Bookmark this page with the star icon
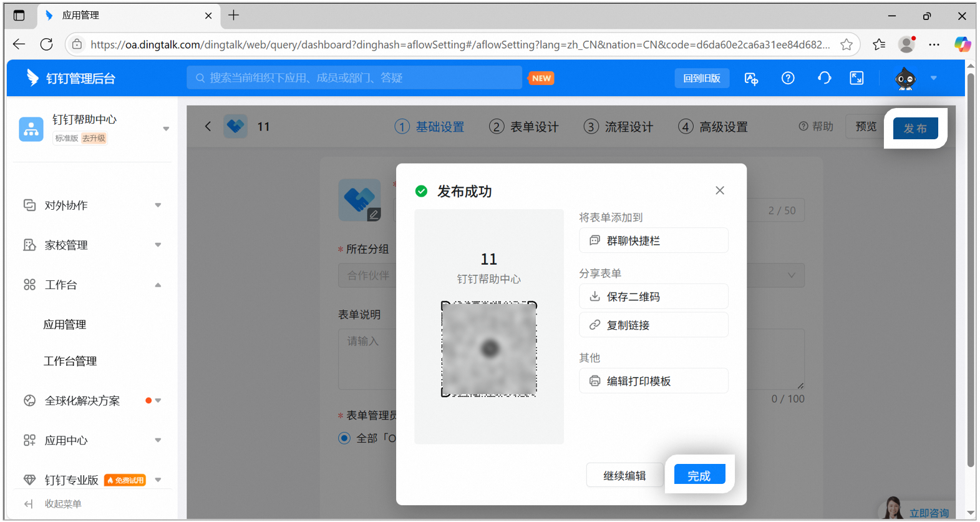 coord(847,44)
